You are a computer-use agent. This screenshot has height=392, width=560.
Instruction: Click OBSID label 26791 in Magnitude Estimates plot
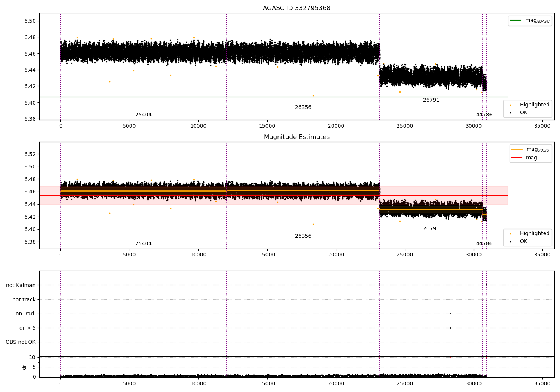click(431, 229)
